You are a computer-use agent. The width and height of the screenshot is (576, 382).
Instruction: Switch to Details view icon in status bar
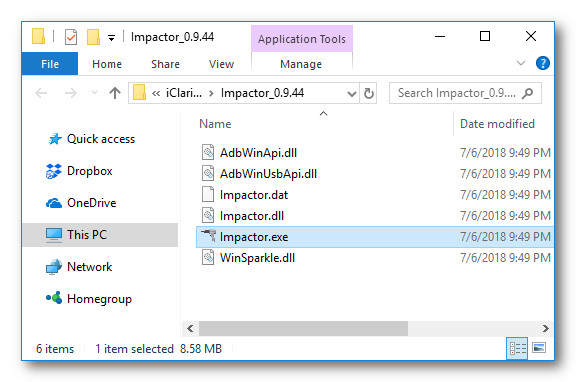tap(517, 348)
